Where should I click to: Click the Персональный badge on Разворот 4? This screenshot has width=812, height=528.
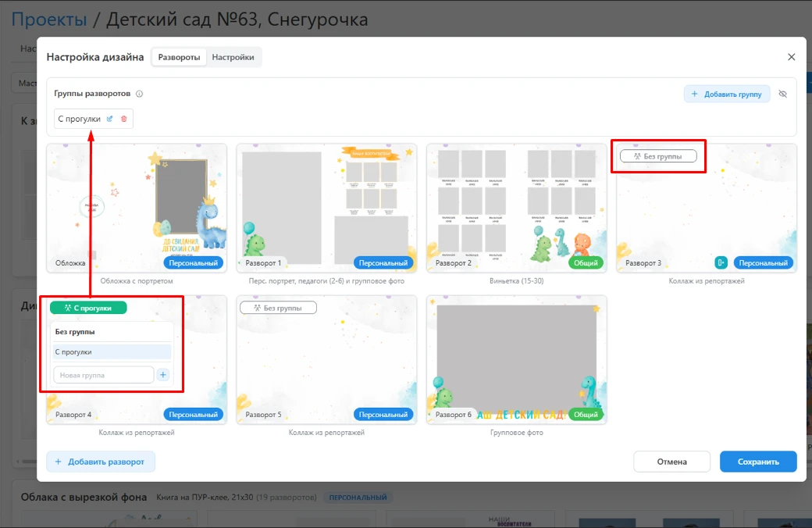coord(194,415)
